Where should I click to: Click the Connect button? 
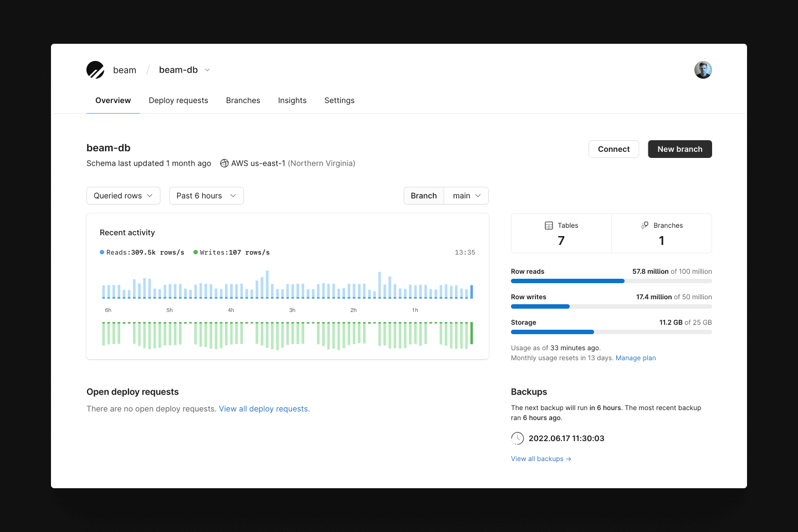613,149
